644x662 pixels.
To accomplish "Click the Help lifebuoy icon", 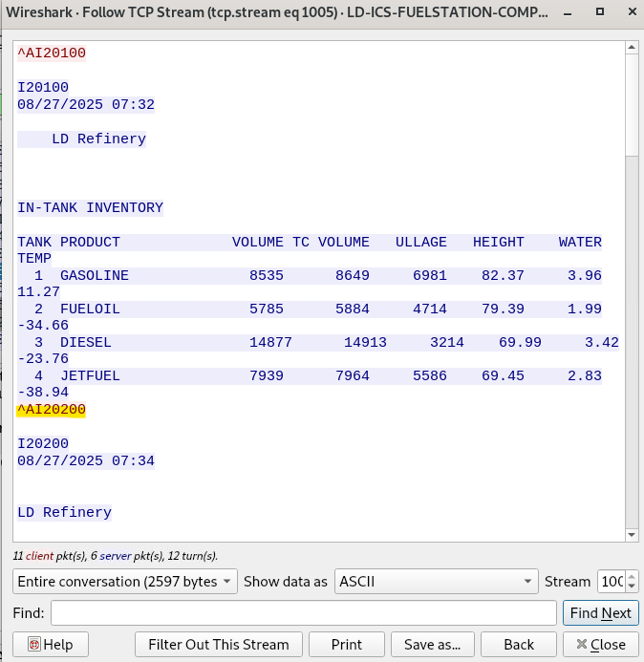I will point(34,645).
